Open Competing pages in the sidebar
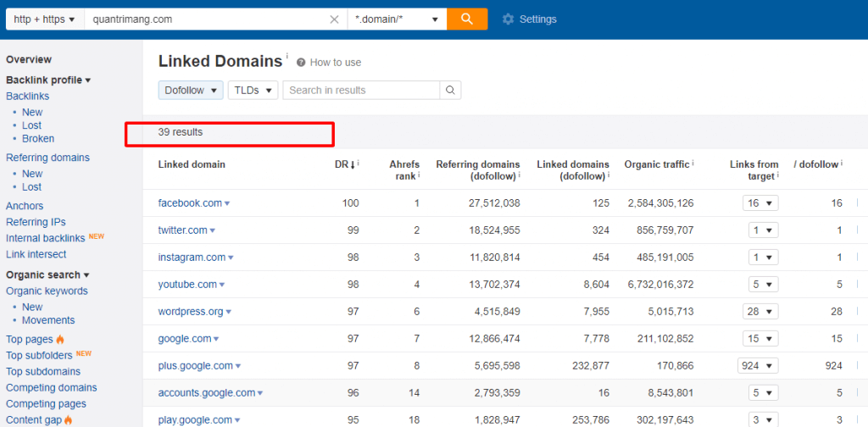The image size is (868, 427). point(46,404)
